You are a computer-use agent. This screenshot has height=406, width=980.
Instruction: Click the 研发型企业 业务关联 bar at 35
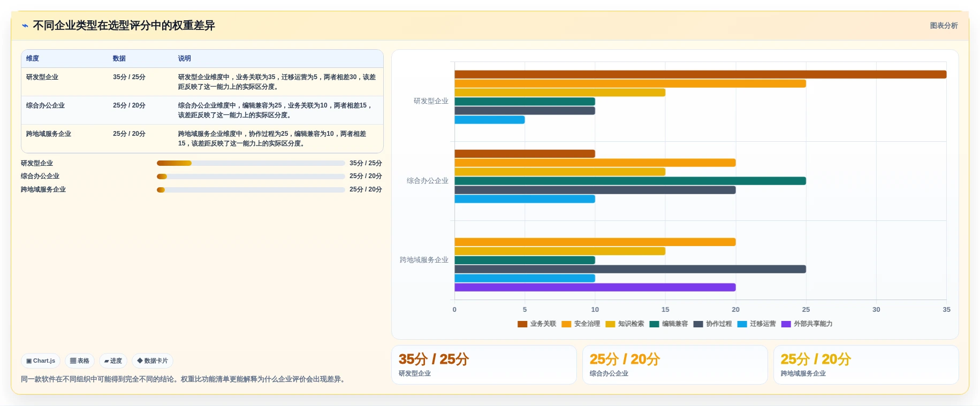pyautogui.click(x=700, y=74)
